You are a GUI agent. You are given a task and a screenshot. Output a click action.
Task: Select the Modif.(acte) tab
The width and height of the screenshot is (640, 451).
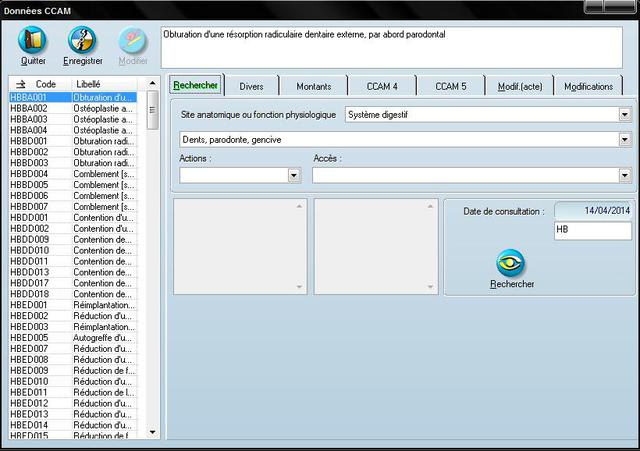point(518,87)
